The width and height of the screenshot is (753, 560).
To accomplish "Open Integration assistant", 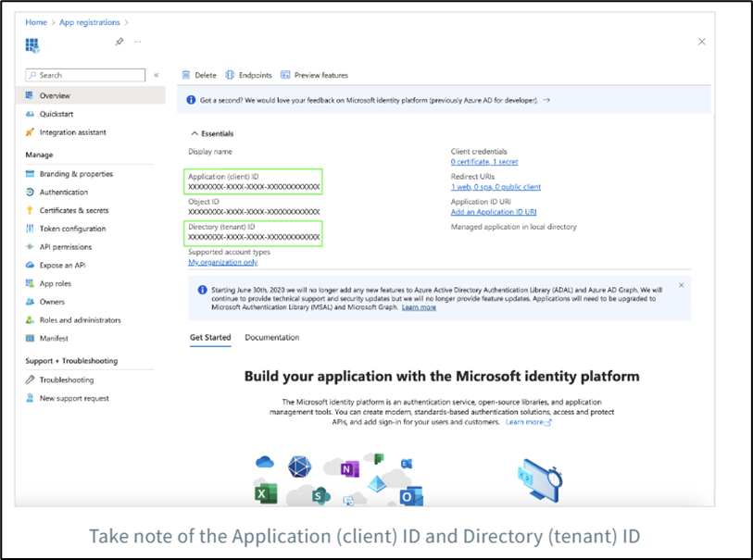I will tap(72, 132).
